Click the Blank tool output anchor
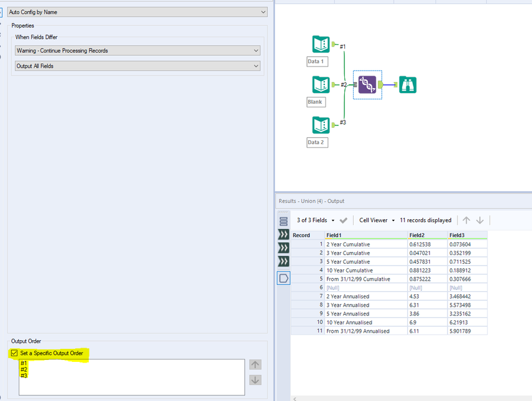Image resolution: width=532 pixels, height=401 pixels. click(x=334, y=84)
